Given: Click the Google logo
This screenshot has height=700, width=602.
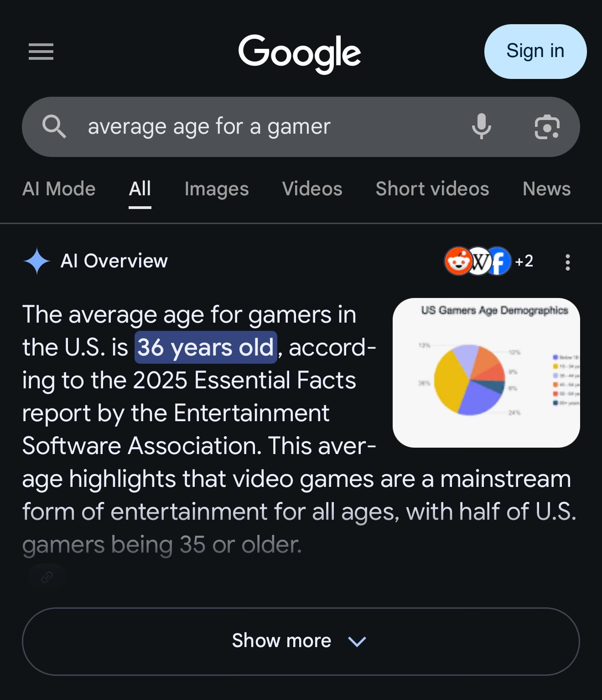Looking at the screenshot, I should 300,53.
